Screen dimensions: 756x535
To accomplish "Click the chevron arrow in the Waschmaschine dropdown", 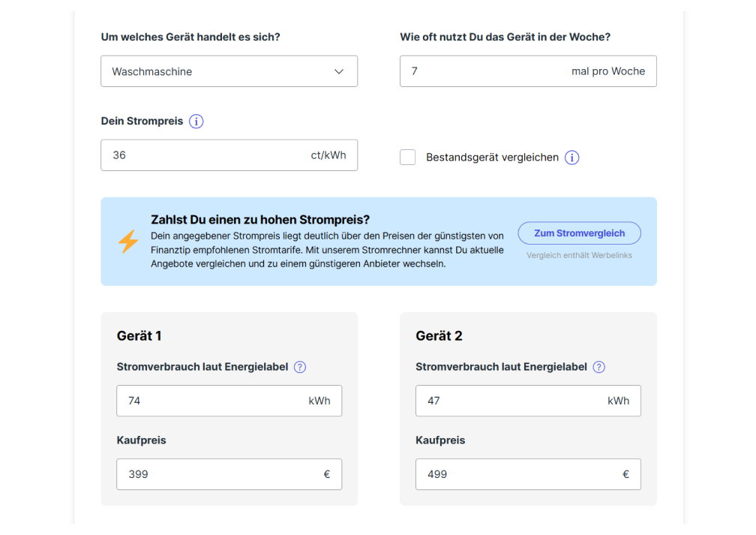I will [339, 71].
